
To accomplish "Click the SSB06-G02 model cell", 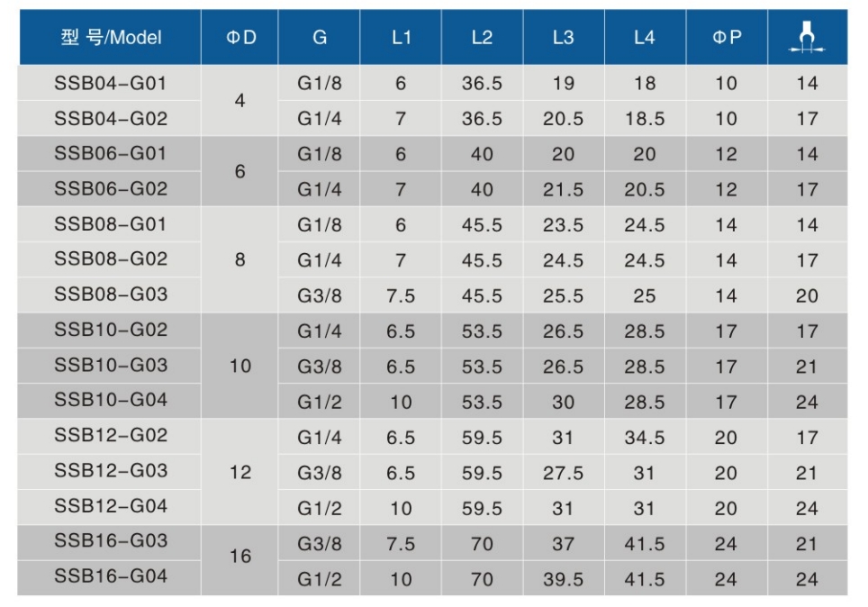I will (111, 189).
